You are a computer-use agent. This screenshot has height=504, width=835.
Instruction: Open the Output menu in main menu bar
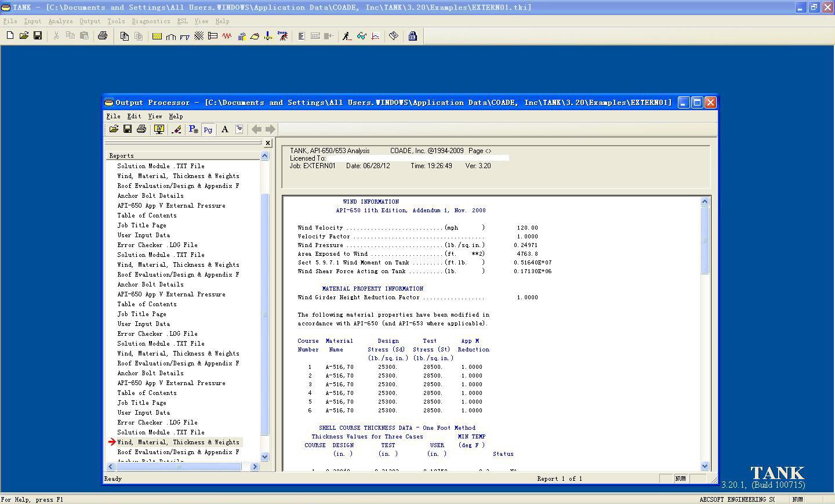90,21
